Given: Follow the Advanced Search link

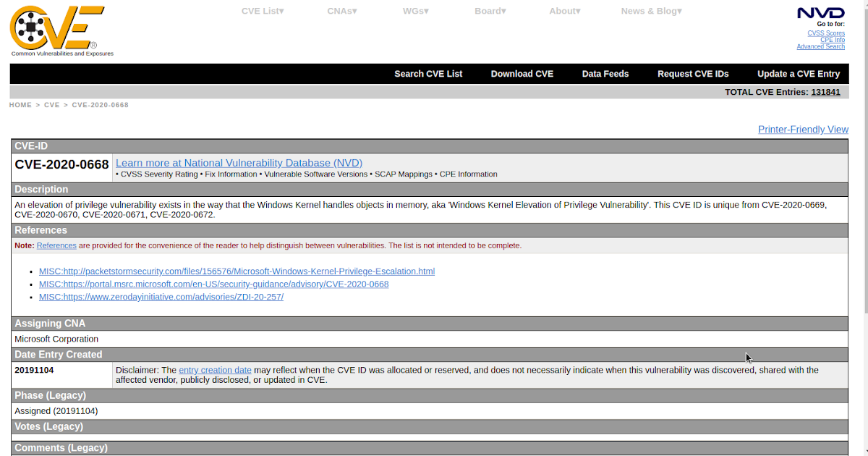Looking at the screenshot, I should 820,46.
